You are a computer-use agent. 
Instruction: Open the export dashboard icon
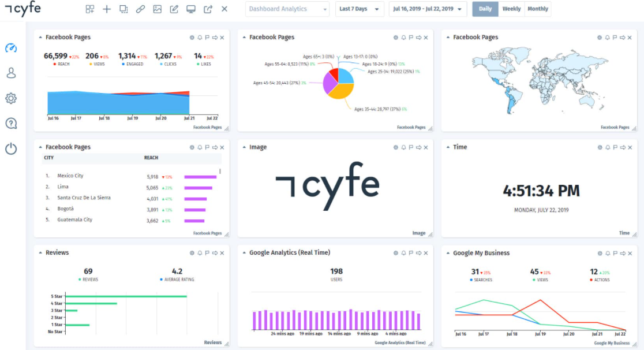(x=208, y=9)
